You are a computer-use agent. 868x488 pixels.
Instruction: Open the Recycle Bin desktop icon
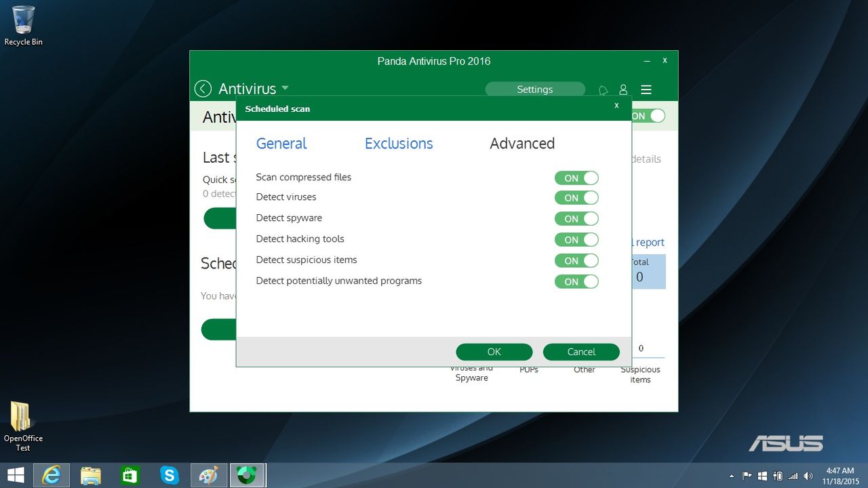pos(23,26)
